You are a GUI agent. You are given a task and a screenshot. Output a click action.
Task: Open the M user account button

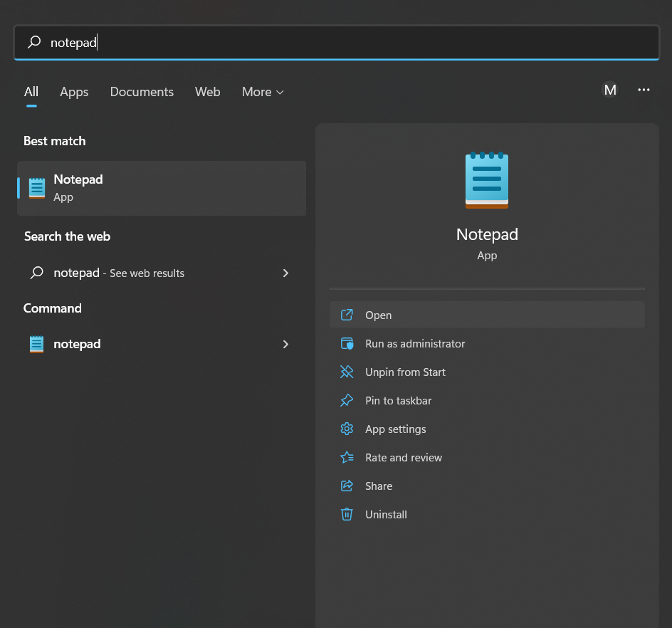pyautogui.click(x=610, y=90)
